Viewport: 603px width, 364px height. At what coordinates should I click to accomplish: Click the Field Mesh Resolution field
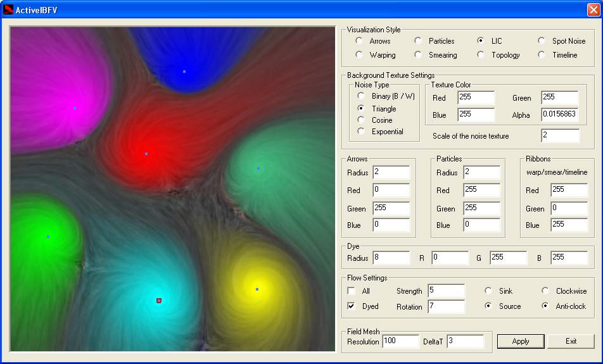(x=400, y=341)
